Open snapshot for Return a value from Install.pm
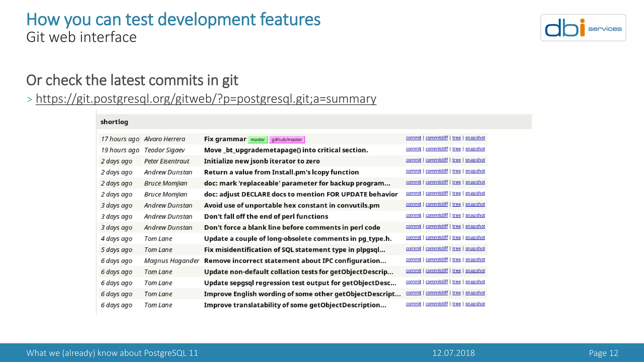Viewport: 644px width, 362px height. click(475, 171)
